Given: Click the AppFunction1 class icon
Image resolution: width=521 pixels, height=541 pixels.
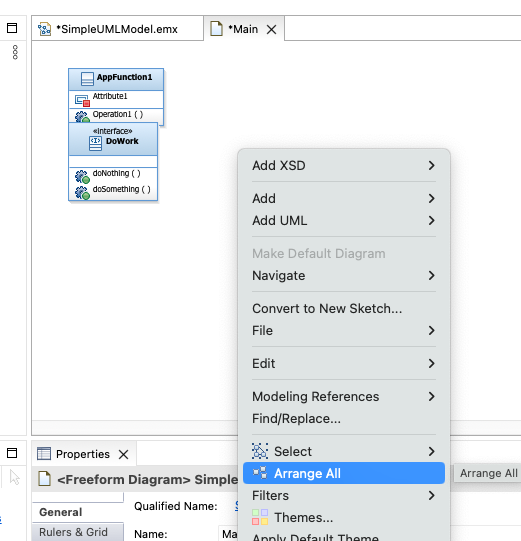Looking at the screenshot, I should pyautogui.click(x=87, y=78).
